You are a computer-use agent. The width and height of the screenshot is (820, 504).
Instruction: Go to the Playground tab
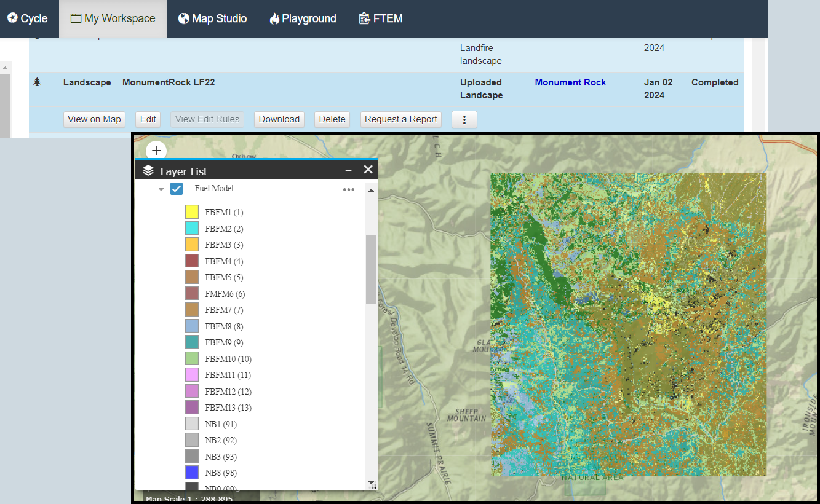(303, 18)
